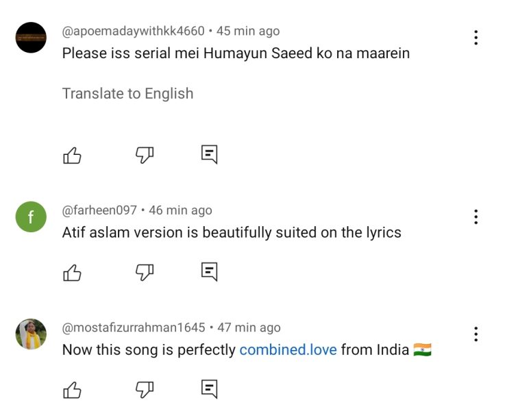Open the combined.love link
The image size is (507, 420).
click(x=288, y=350)
